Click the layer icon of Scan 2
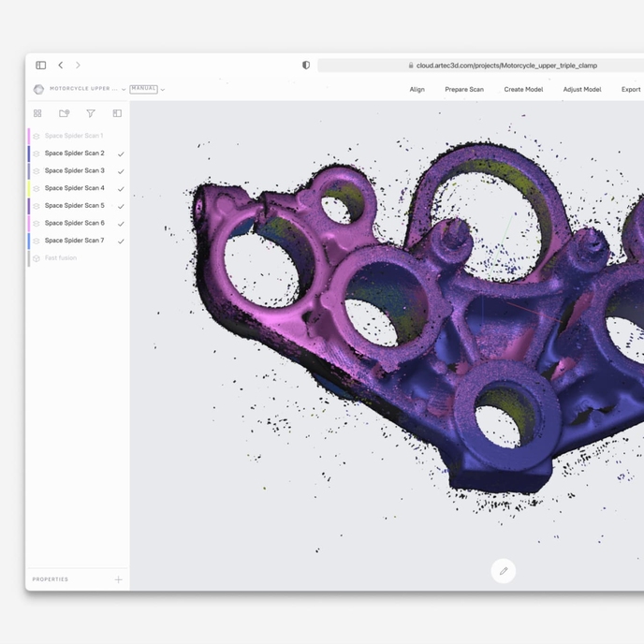Viewport: 644px width, 644px height. click(x=37, y=154)
